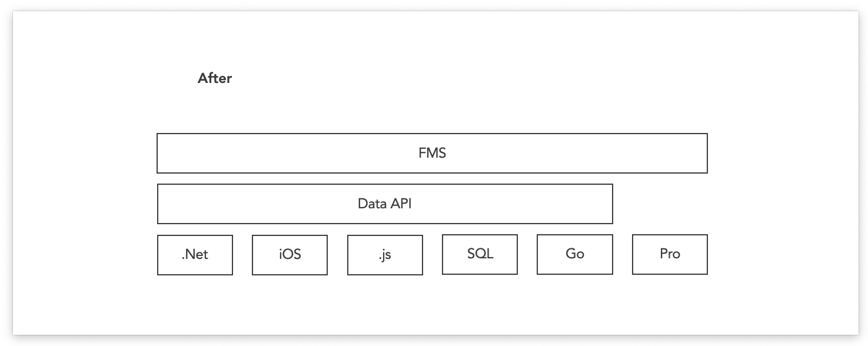Image resolution: width=868 pixels, height=346 pixels.
Task: Select the iOS box
Action: 290,255
